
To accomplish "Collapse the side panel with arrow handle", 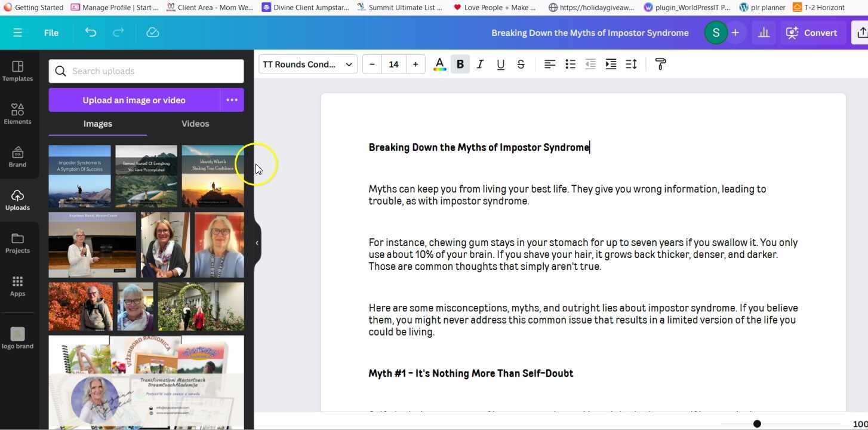I will pos(257,243).
